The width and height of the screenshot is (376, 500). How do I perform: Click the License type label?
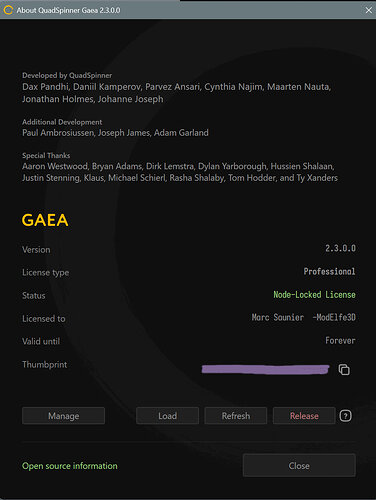(x=46, y=273)
